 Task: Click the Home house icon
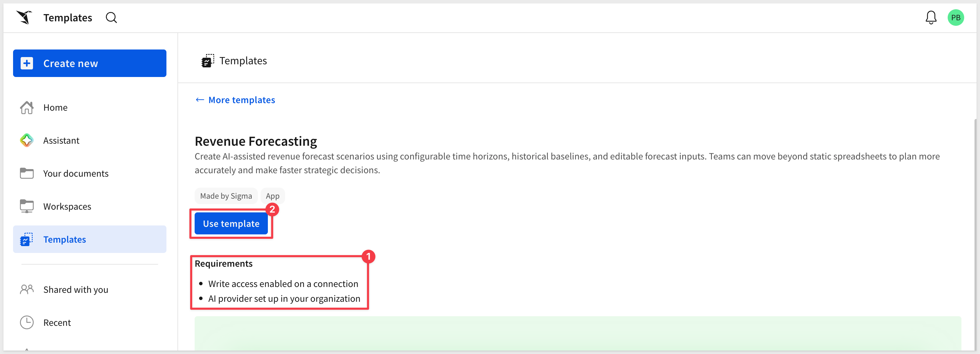pyautogui.click(x=26, y=108)
